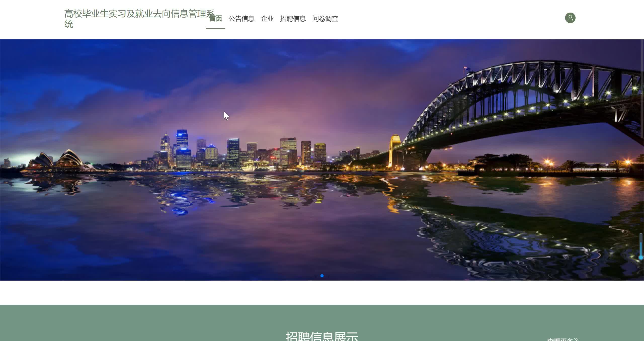Viewport: 644px width, 341px height.
Task: Click the active blue carousel indicator dot
Action: pos(322,276)
